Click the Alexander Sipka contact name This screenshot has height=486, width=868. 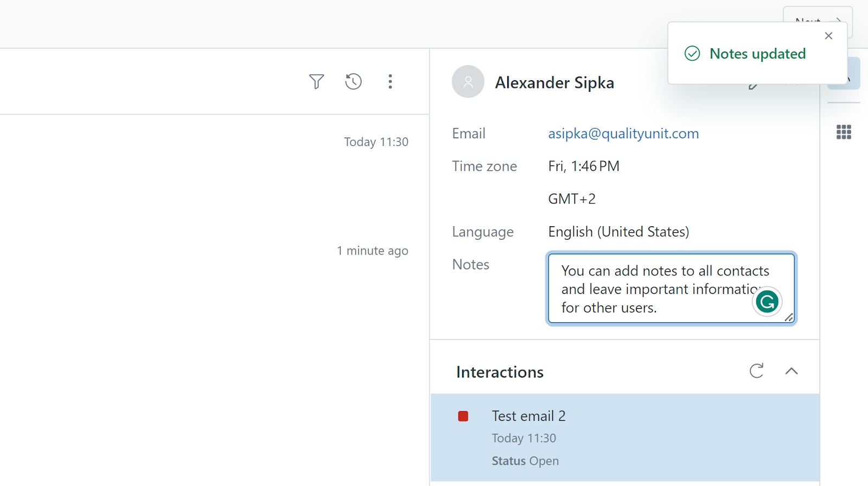coord(554,82)
